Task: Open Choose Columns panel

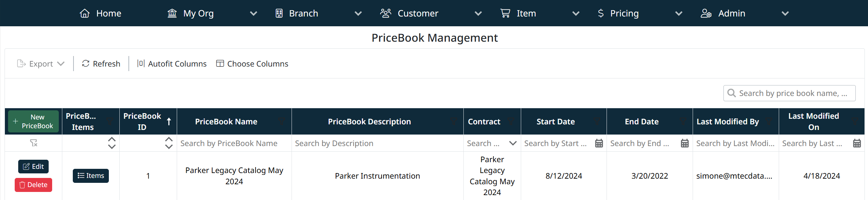Action: (x=252, y=64)
